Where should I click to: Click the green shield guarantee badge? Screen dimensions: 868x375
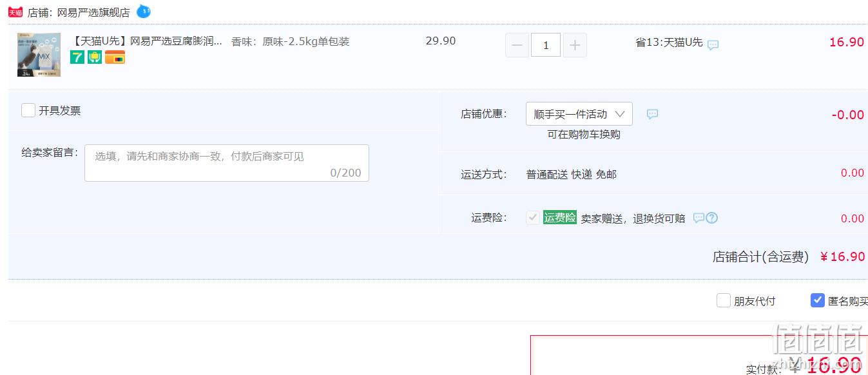pos(95,57)
